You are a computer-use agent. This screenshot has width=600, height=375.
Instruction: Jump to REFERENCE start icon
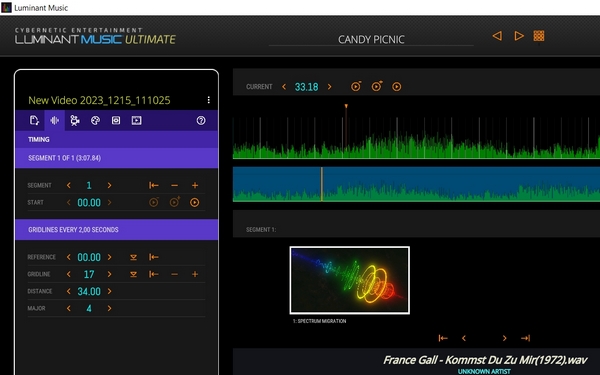(154, 257)
